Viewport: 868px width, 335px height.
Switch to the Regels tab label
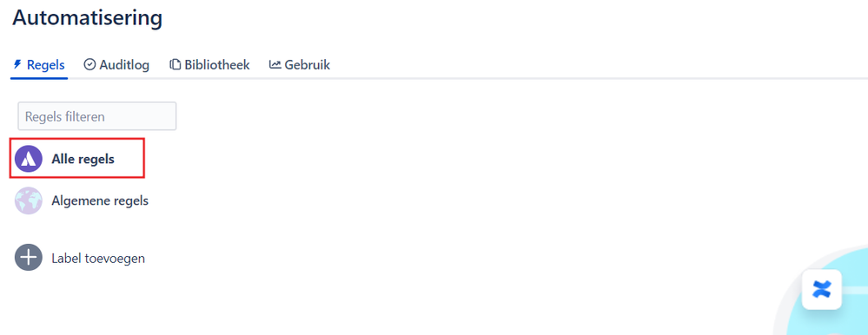point(46,65)
